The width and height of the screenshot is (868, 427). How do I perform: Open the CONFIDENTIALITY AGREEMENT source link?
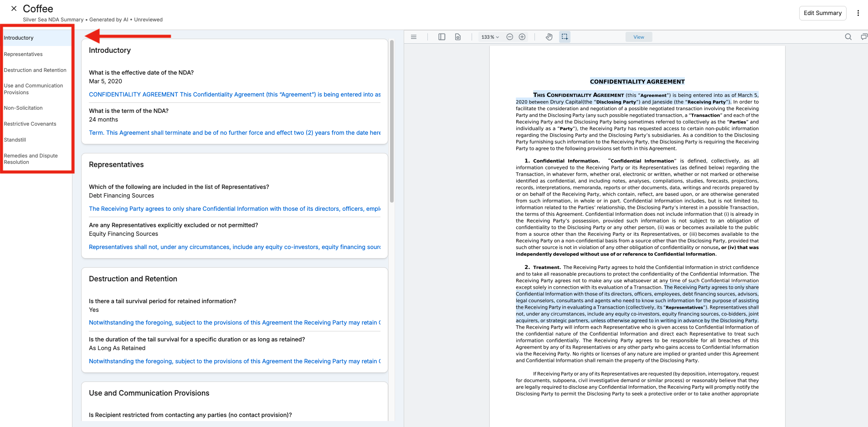click(235, 95)
